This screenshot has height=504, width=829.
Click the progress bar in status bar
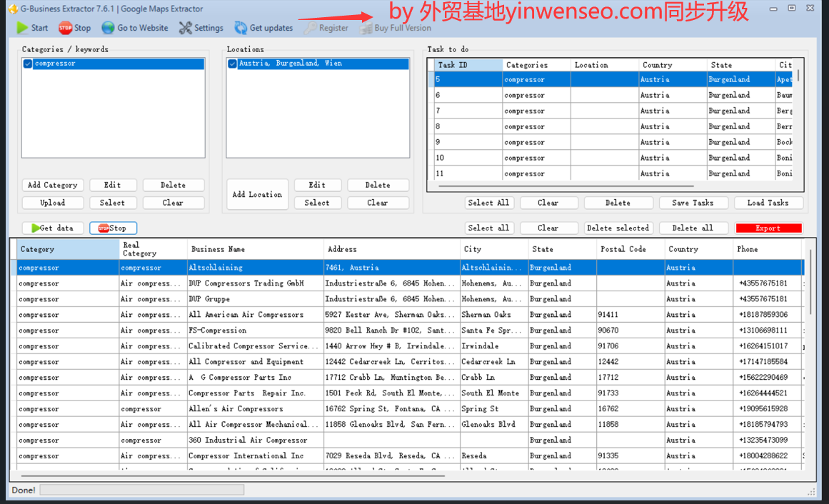point(142,490)
